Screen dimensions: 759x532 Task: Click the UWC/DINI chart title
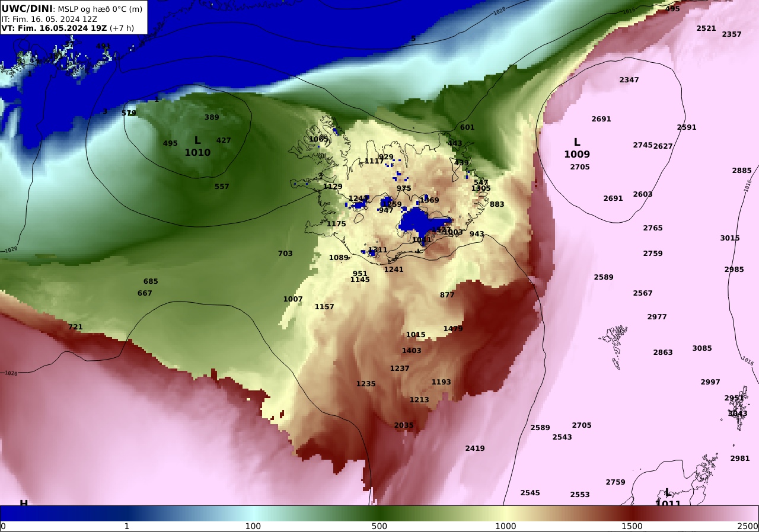[27, 8]
